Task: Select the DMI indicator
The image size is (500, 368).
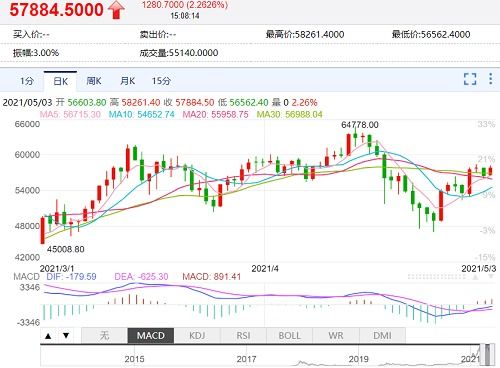Action: 382,335
